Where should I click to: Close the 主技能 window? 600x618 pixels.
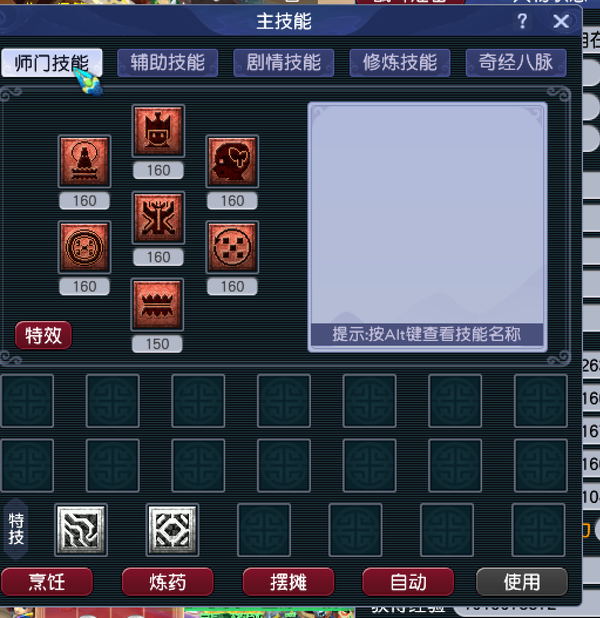click(x=561, y=21)
